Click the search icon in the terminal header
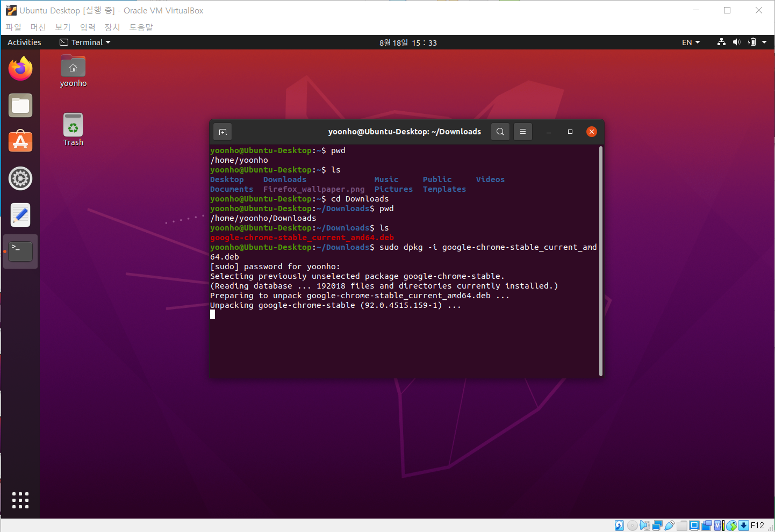 point(500,132)
